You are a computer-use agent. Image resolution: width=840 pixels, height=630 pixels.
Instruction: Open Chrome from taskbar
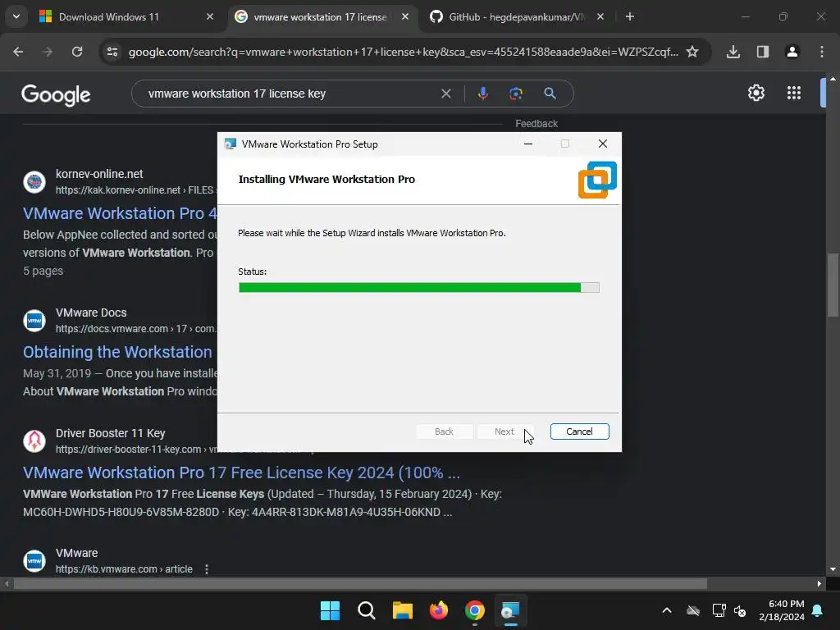tap(475, 610)
